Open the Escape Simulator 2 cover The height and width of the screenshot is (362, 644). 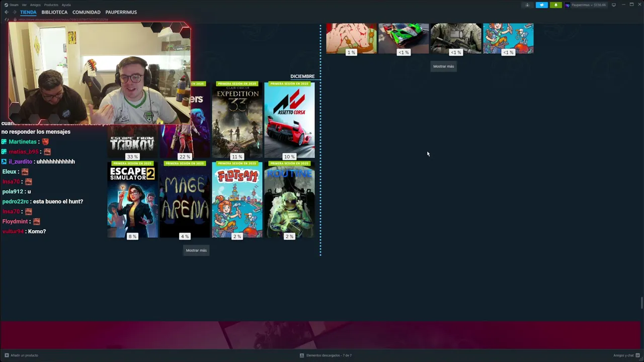point(133,200)
